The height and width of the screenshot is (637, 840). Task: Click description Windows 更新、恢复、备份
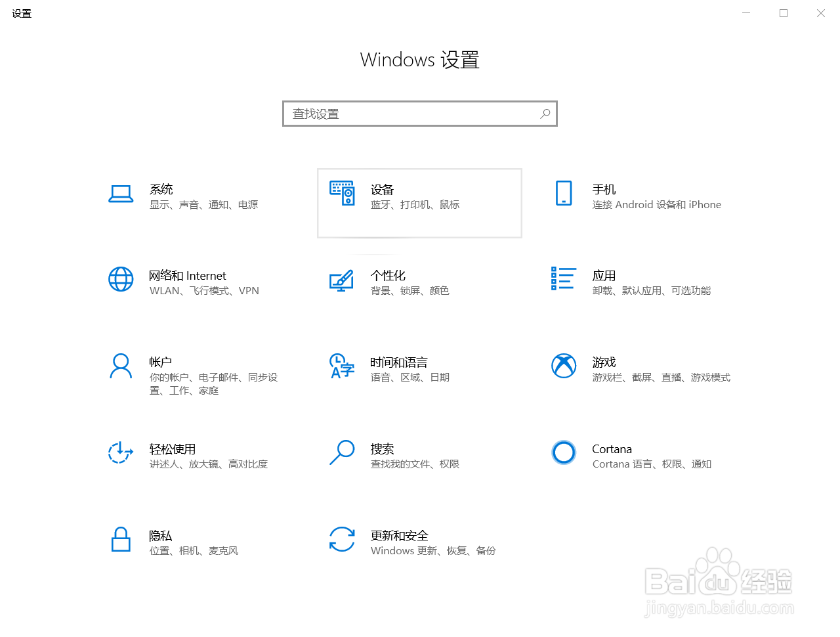(x=433, y=551)
